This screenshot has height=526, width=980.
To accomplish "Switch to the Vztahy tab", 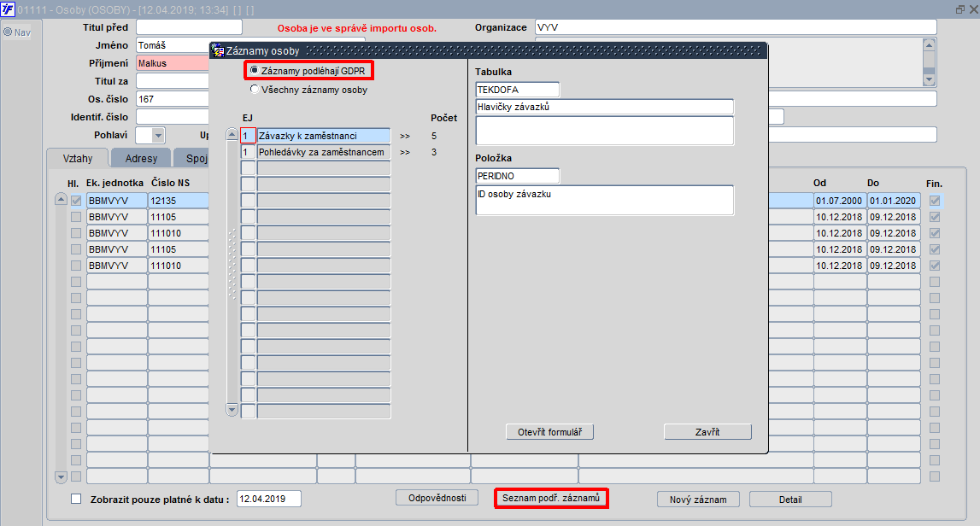I will (x=78, y=158).
